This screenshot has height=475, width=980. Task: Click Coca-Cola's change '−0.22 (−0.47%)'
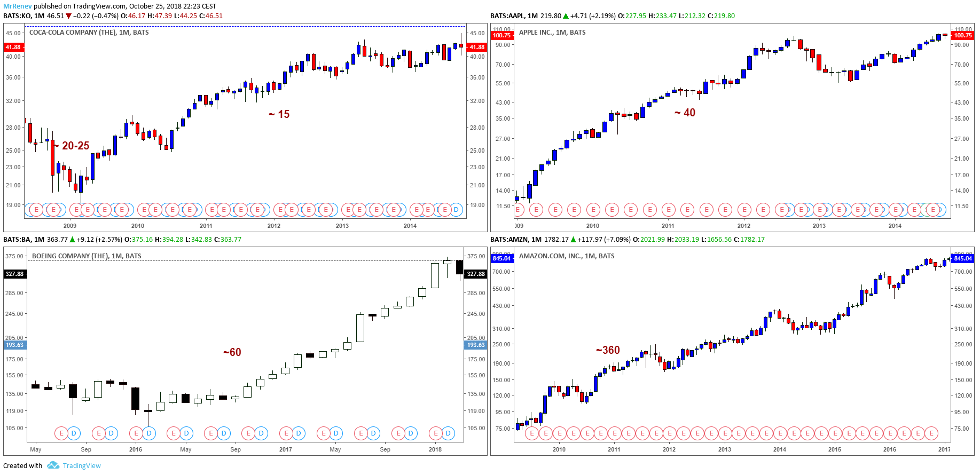pyautogui.click(x=96, y=16)
